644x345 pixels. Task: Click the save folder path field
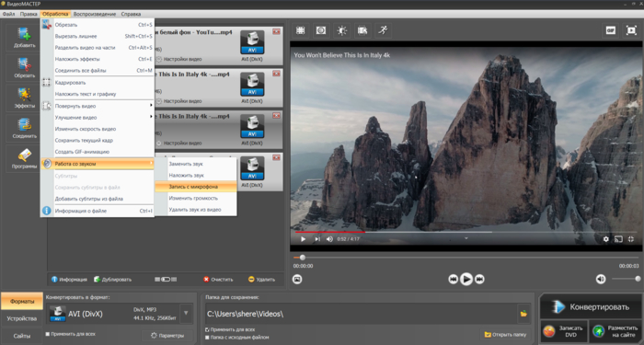(361, 314)
